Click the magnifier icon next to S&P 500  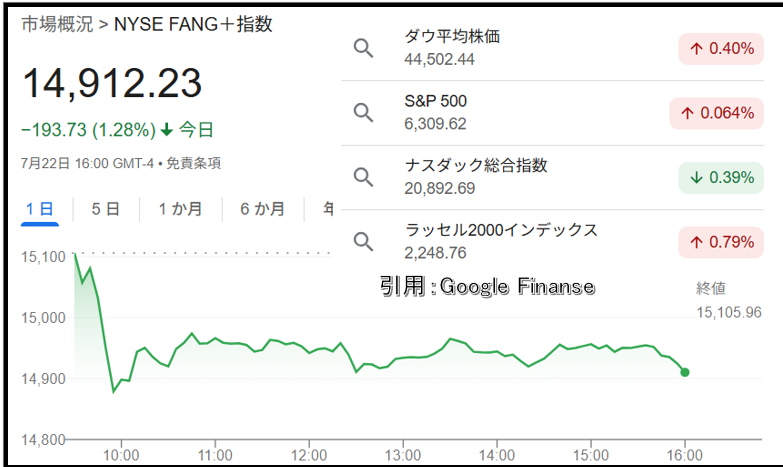[x=364, y=113]
